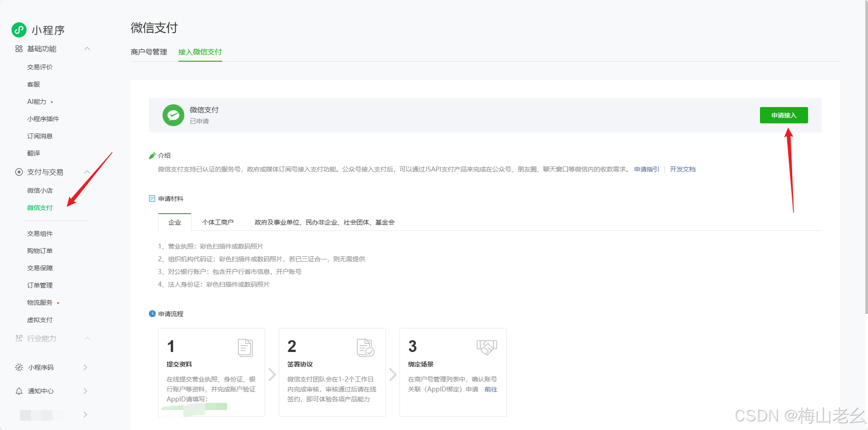Click the 小程序码 sunburst icon
The image size is (868, 430).
(19, 367)
